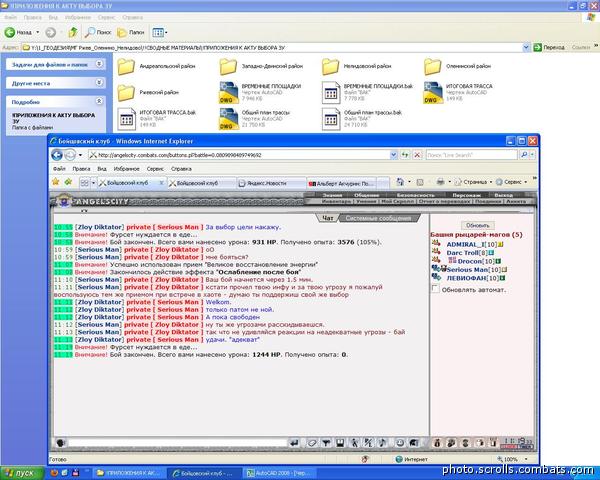Viewport: 600px width, 480px height.
Task: Open the Explorer address bar dropdown
Action: click(526, 47)
